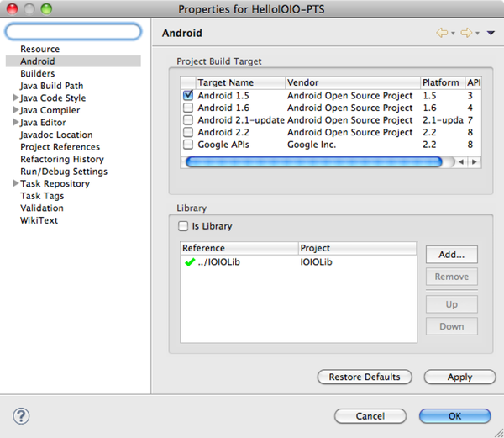This screenshot has height=438, width=504.
Task: Uncheck the Android 1.5 build target
Action: [x=188, y=95]
